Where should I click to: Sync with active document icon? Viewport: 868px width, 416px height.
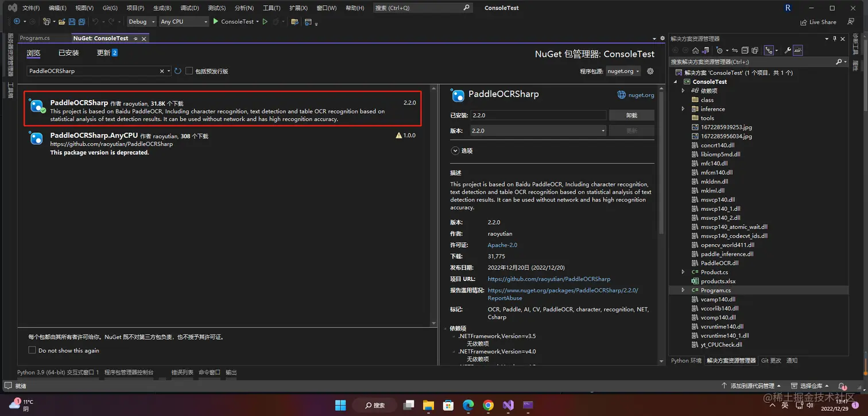click(x=734, y=51)
